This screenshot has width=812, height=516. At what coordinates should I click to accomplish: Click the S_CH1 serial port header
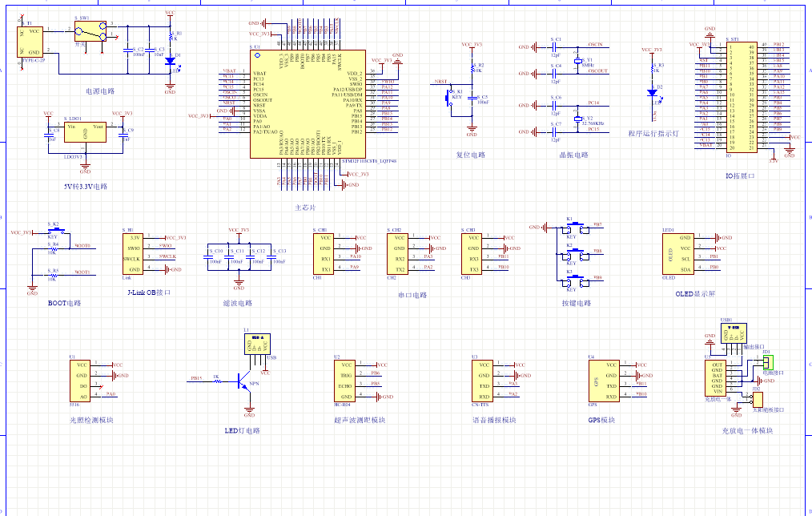click(x=324, y=252)
